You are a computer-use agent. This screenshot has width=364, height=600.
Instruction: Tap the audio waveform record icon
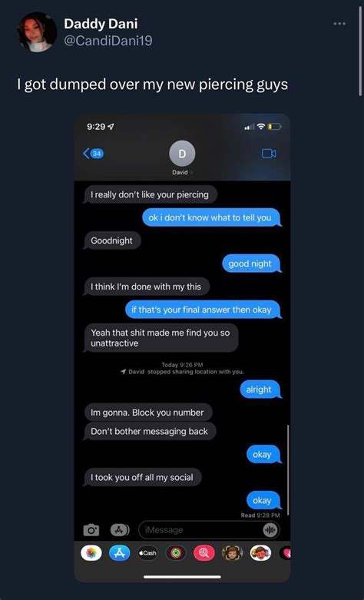[270, 530]
